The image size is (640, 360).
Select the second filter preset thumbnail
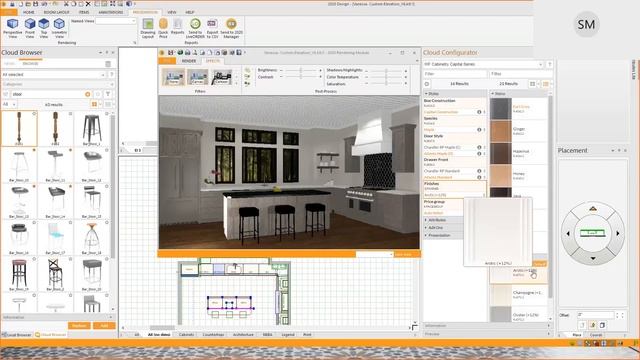(198, 77)
